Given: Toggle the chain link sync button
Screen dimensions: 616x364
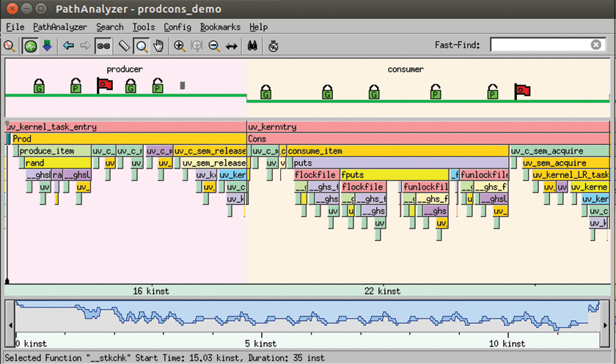Looking at the screenshot, I should (103, 46).
